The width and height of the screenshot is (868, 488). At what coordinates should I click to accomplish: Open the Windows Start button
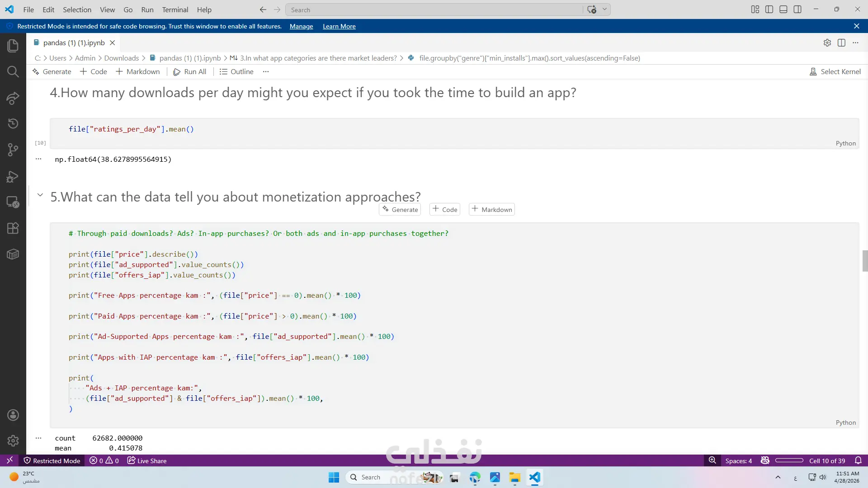(334, 477)
